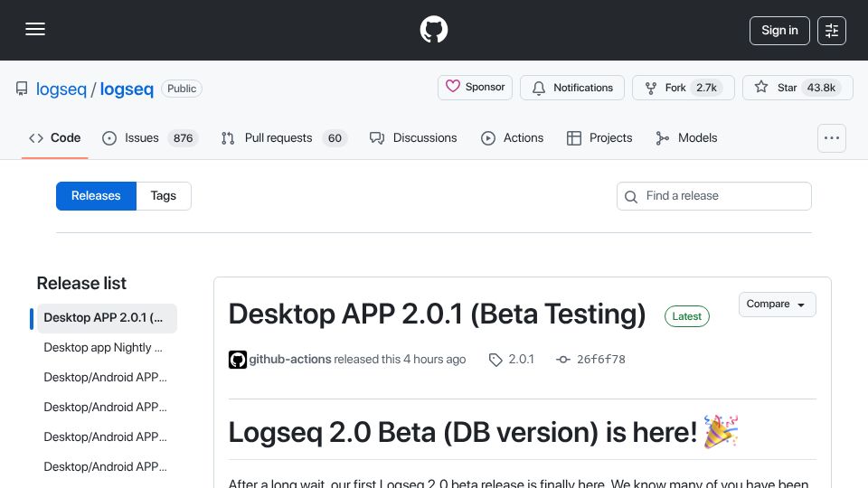The image size is (868, 488).
Task: Open the logseq owner link
Action: [x=61, y=89]
